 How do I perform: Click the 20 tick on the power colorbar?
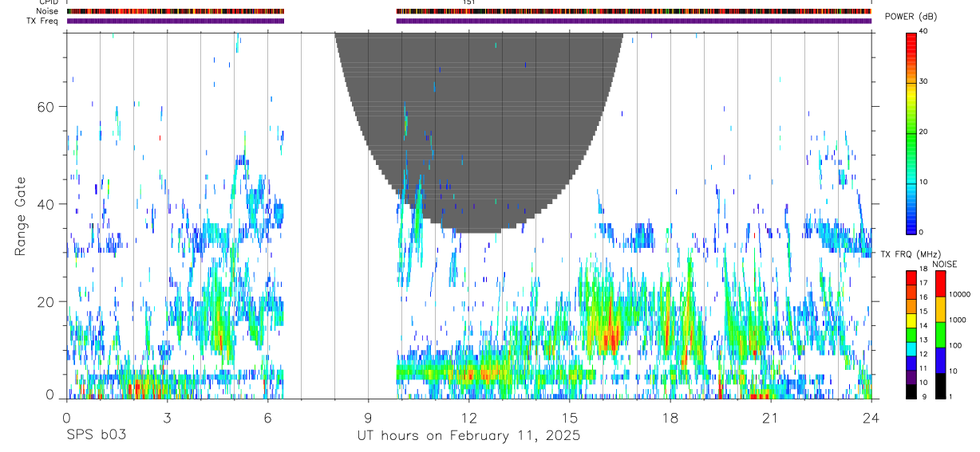(923, 132)
